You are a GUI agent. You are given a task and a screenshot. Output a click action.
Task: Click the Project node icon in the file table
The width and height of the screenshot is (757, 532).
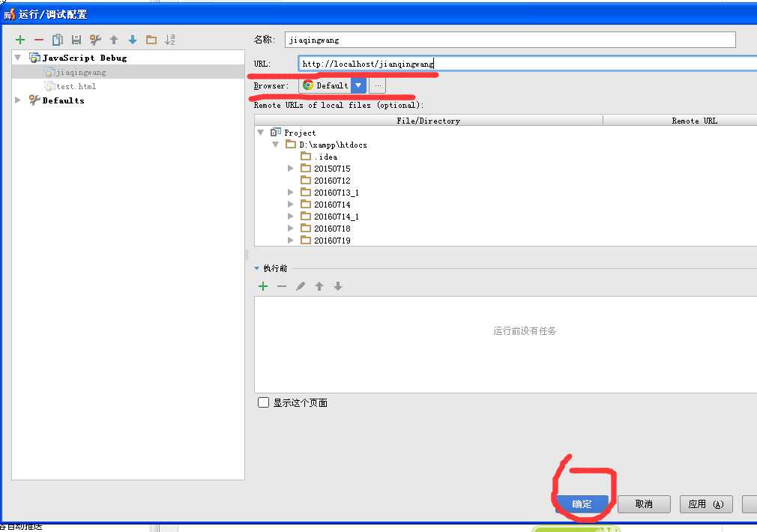tap(276, 133)
